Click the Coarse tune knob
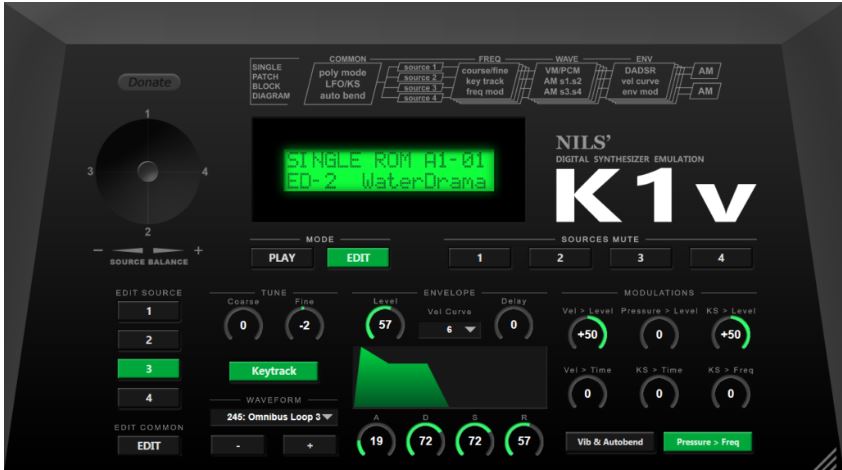The image size is (842, 470). [243, 325]
